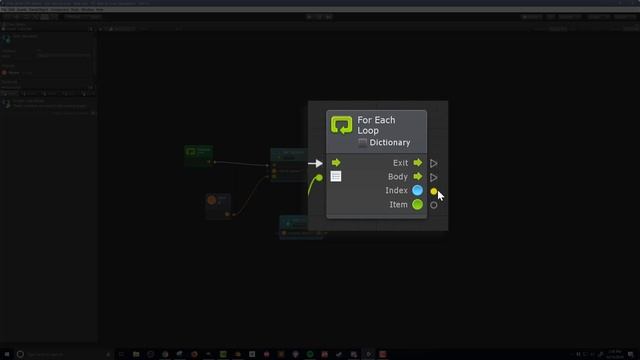Click the "Item" port label
The width and height of the screenshot is (640, 360).
(x=398, y=204)
